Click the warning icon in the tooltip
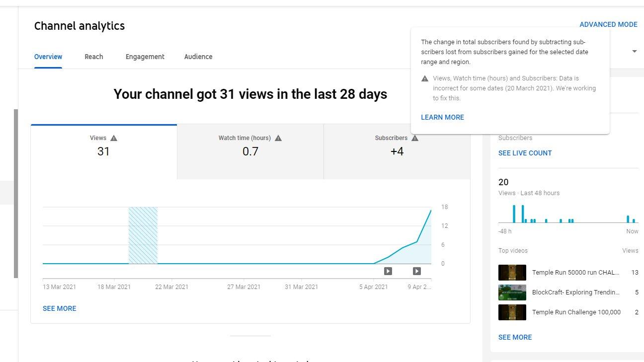This screenshot has width=644, height=362. coord(425,78)
